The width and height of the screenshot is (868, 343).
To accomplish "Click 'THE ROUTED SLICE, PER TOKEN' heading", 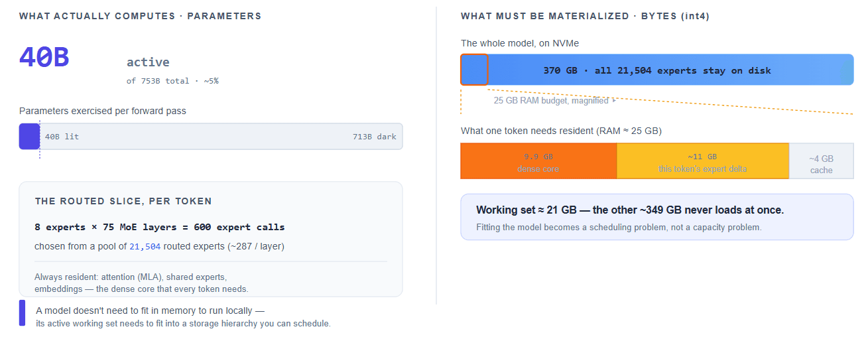I will 123,201.
